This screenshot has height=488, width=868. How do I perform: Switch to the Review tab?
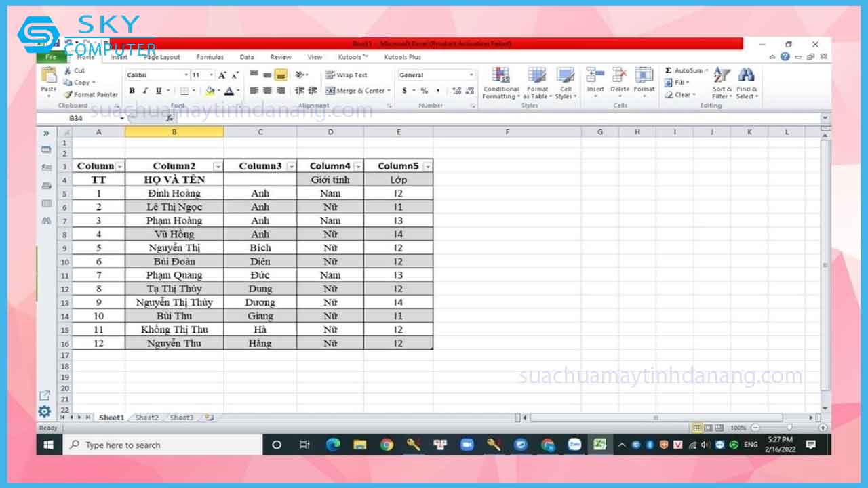point(281,58)
